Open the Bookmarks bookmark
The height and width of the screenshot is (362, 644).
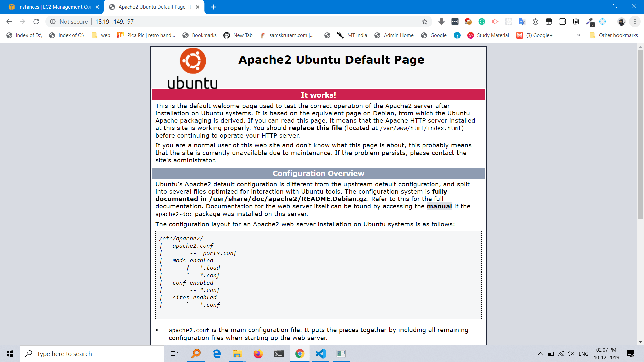click(x=200, y=35)
